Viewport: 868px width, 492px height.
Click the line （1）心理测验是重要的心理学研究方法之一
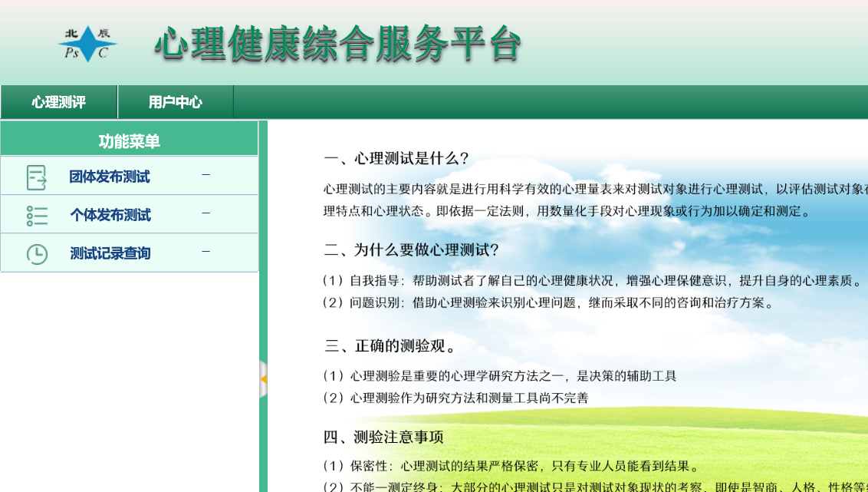[x=500, y=376]
